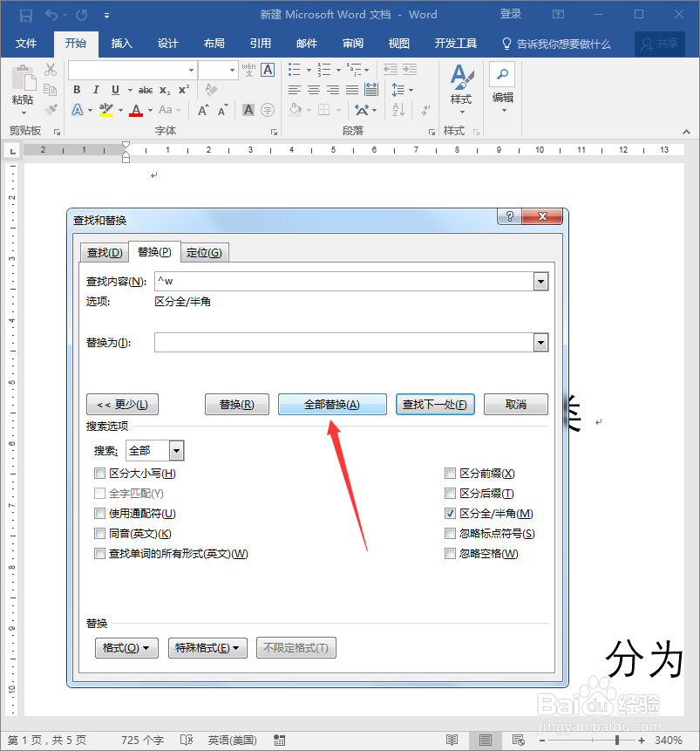Click the Copy icon in clipboard group
This screenshot has width=700, height=751.
click(51, 90)
